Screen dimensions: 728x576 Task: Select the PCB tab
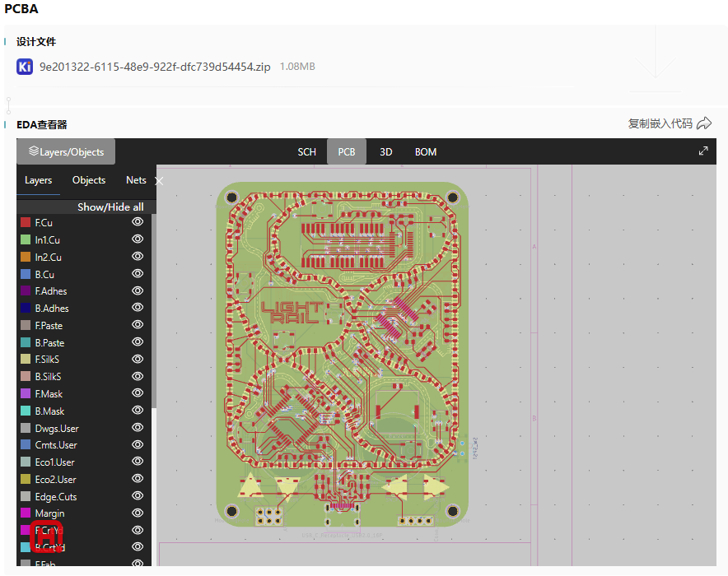tap(347, 152)
